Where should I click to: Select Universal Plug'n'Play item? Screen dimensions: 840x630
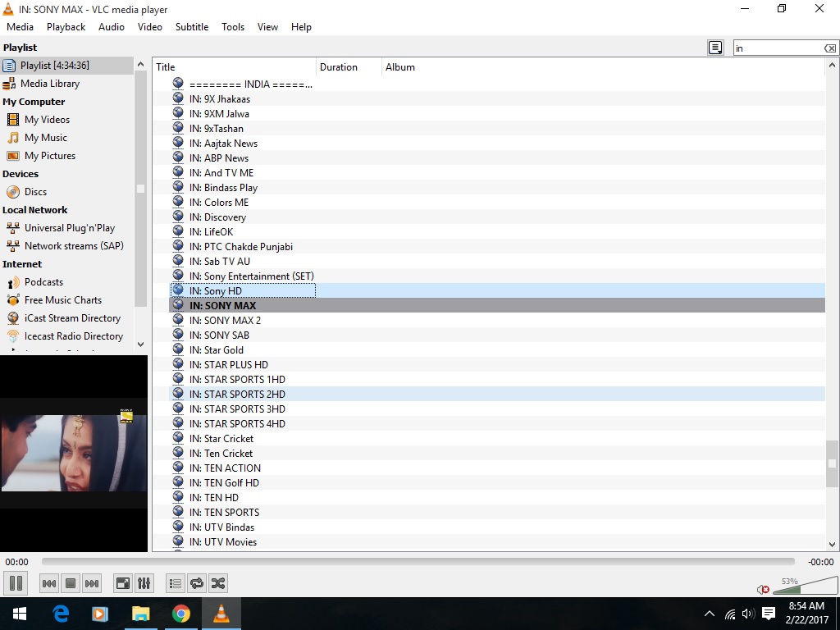[x=67, y=228]
